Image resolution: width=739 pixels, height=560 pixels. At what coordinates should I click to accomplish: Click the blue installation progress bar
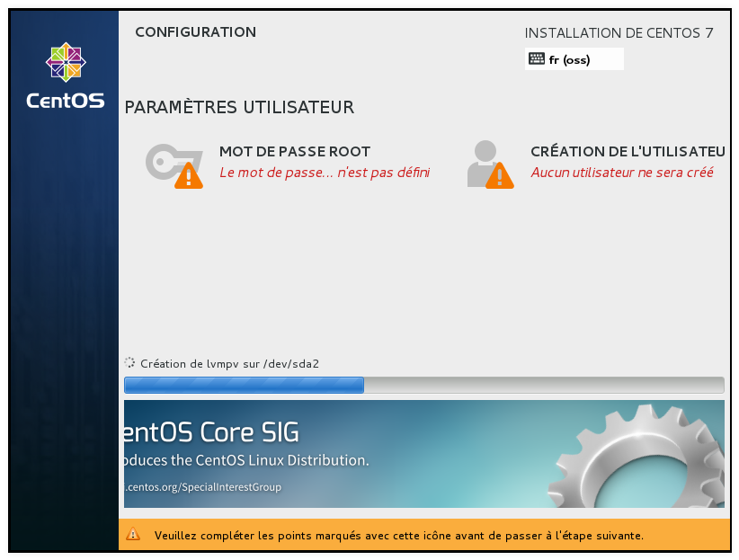pyautogui.click(x=423, y=385)
